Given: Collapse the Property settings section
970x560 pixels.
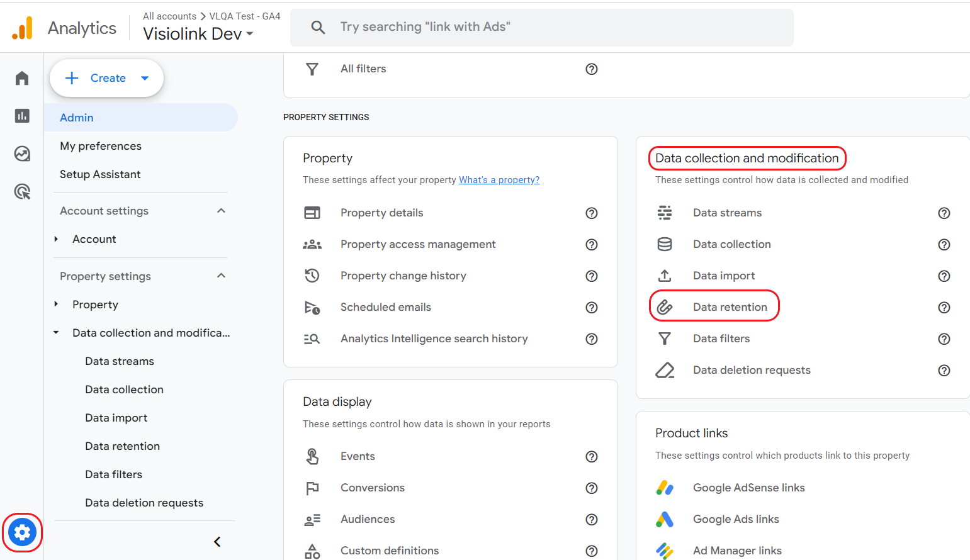Looking at the screenshot, I should click(221, 276).
